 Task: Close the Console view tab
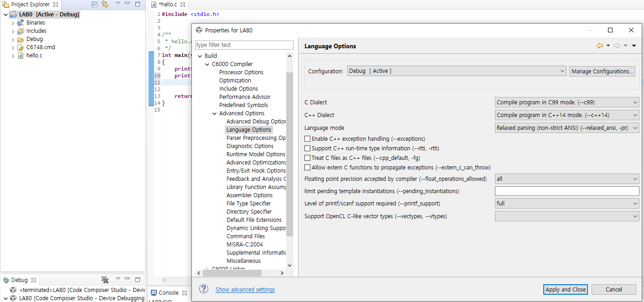pyautogui.click(x=184, y=293)
